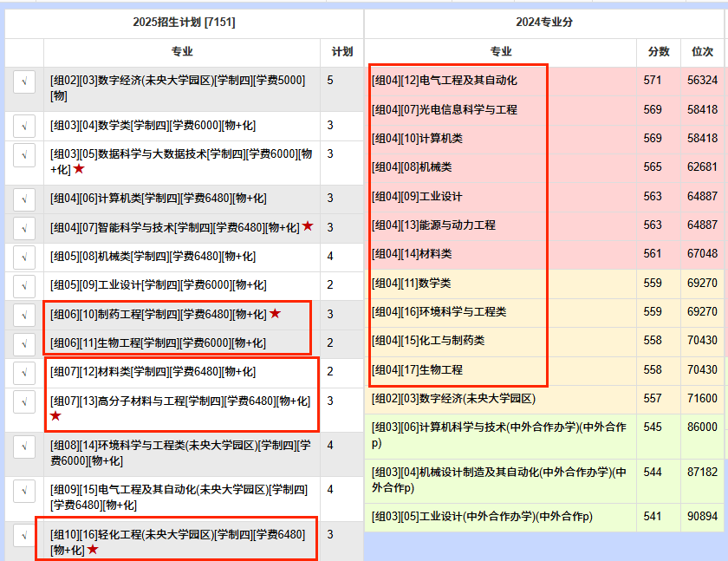Screen dimensions: 728x561
Task: Click the 计划 column header
Action: [x=342, y=51]
